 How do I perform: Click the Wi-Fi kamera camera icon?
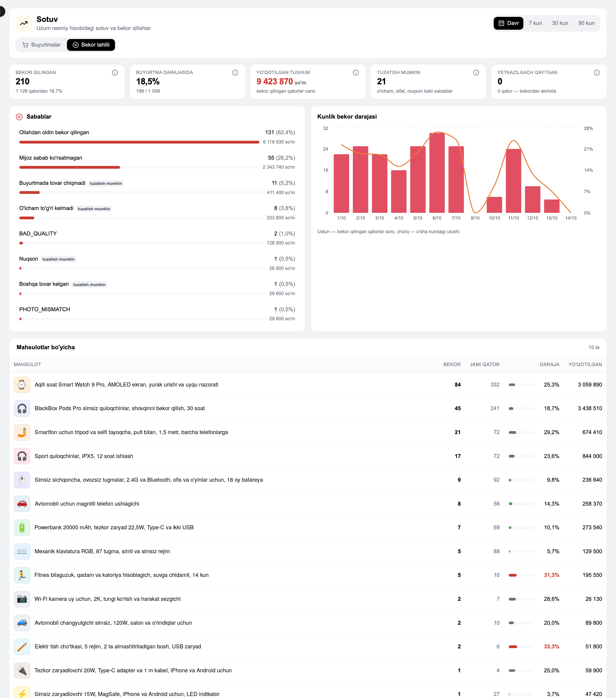(22, 599)
